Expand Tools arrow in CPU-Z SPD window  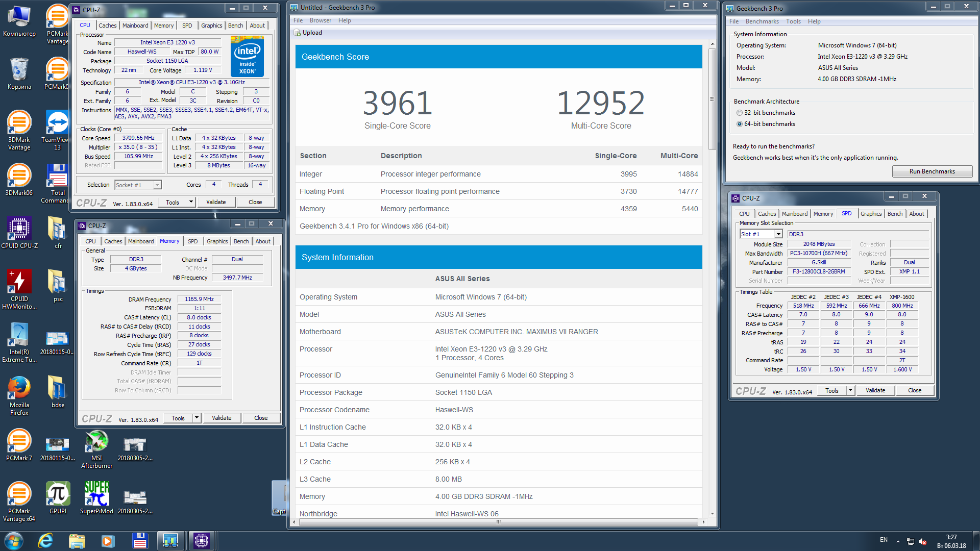point(850,390)
